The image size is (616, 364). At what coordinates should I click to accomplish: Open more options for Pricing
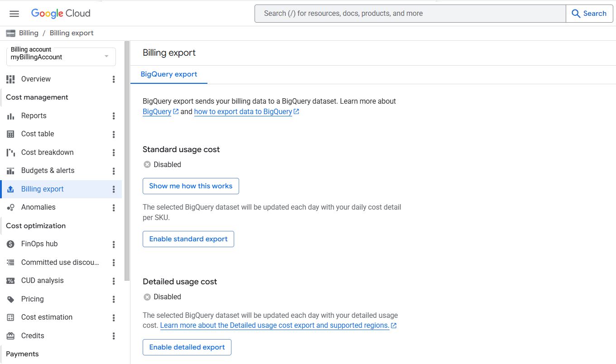coord(114,299)
